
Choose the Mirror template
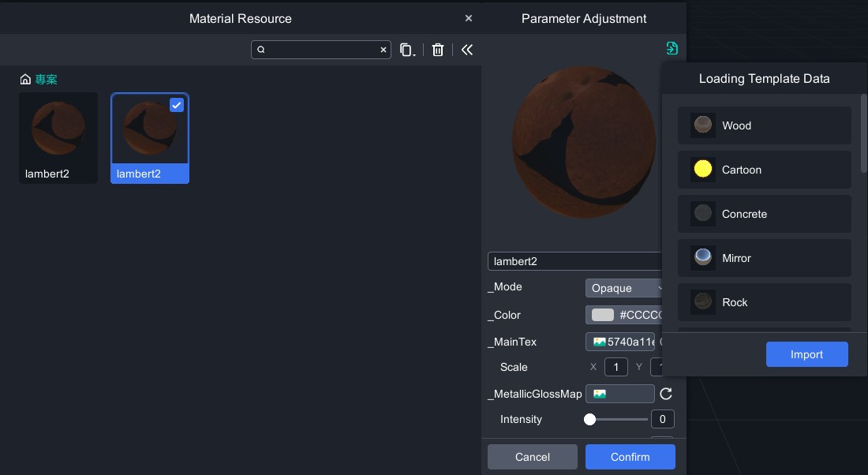pyautogui.click(x=764, y=258)
